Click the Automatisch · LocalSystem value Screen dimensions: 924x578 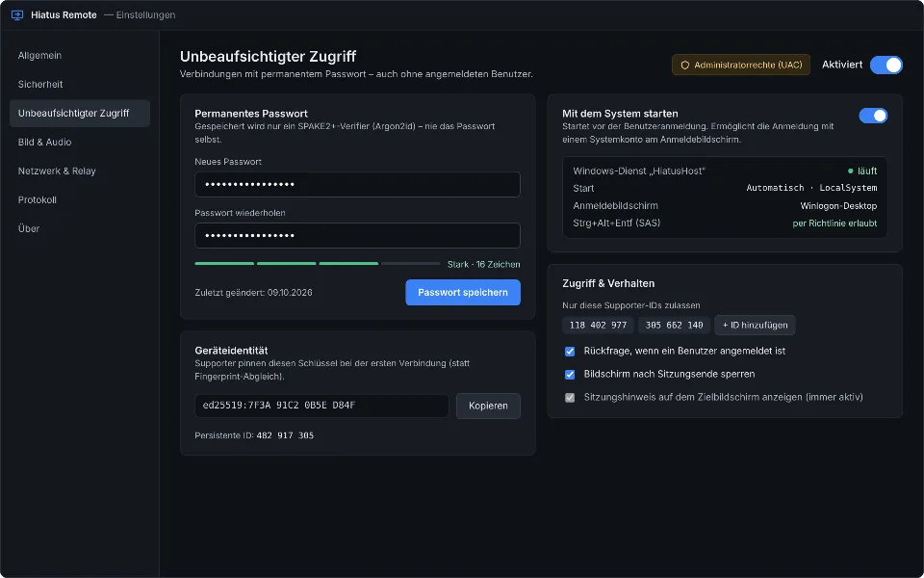[x=811, y=188]
